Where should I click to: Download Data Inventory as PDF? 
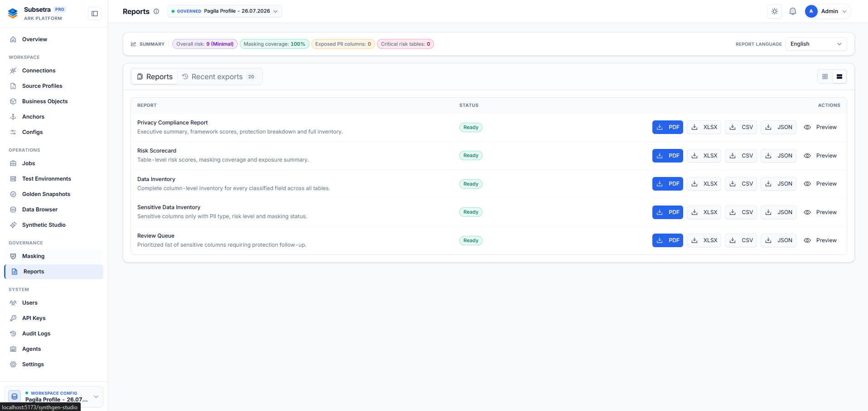pyautogui.click(x=668, y=184)
